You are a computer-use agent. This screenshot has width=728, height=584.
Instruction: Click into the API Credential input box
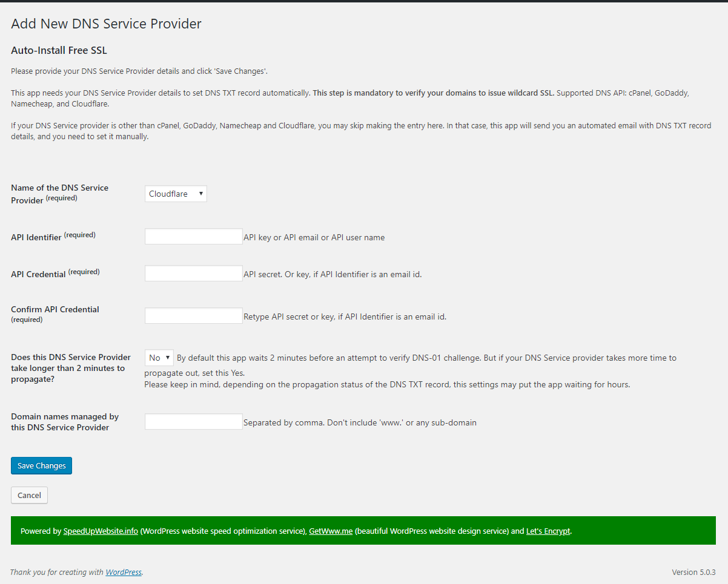point(193,274)
